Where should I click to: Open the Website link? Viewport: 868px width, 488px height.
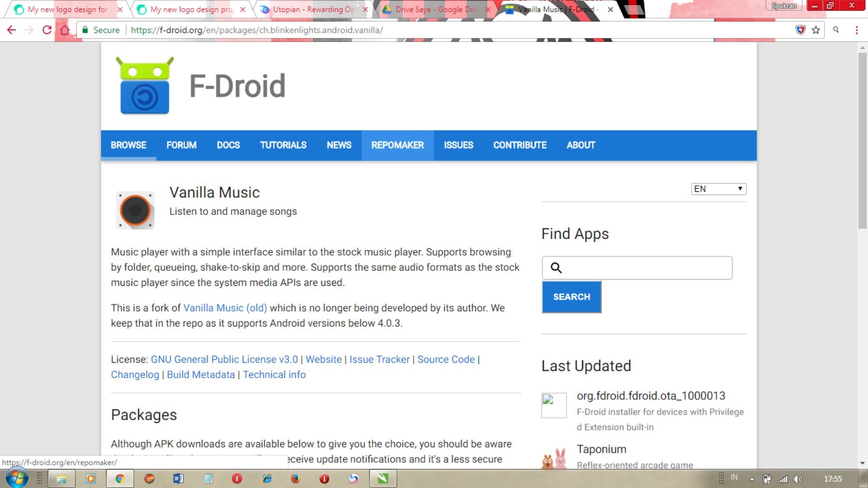coord(323,360)
